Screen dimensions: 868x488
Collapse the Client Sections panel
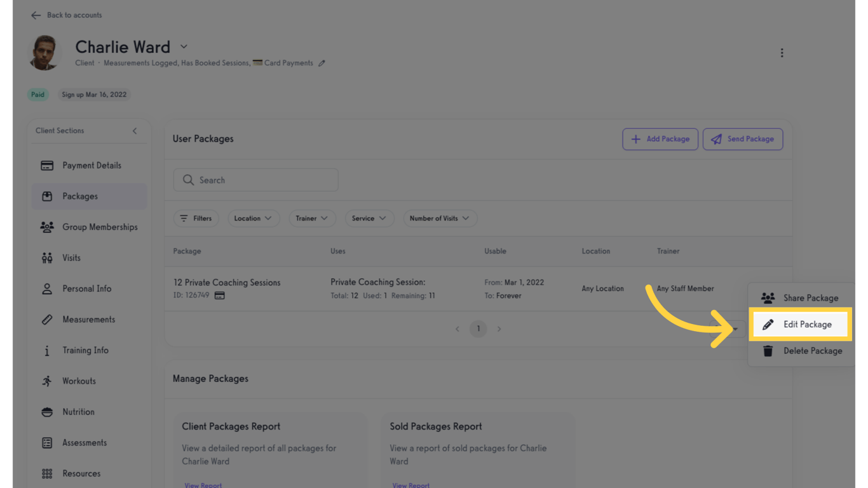point(135,130)
